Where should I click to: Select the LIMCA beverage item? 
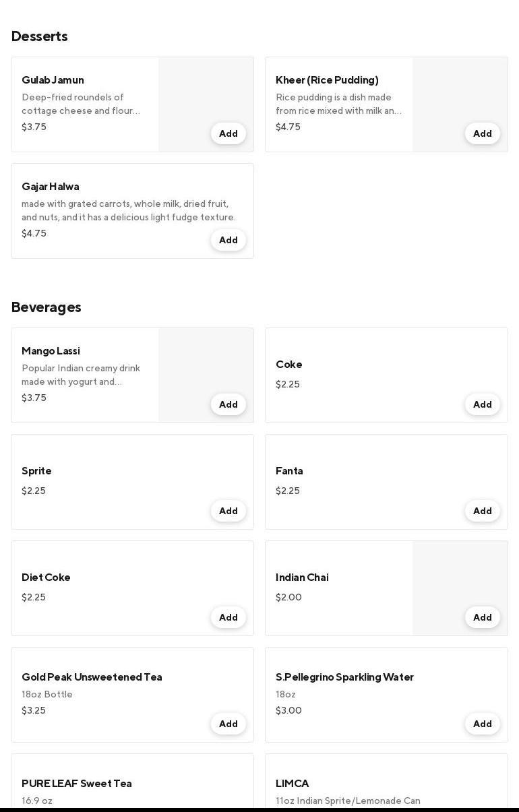coord(293,784)
